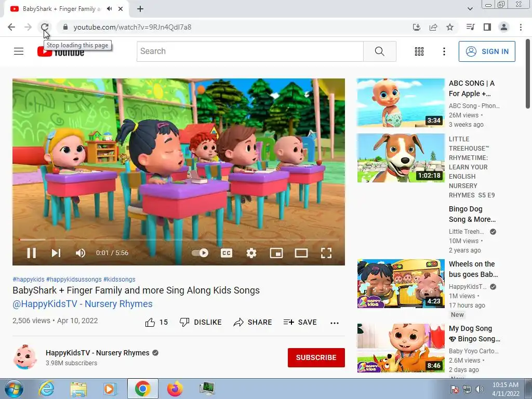Go back with browser back arrow
Image resolution: width=532 pixels, height=399 pixels.
pyautogui.click(x=11, y=27)
